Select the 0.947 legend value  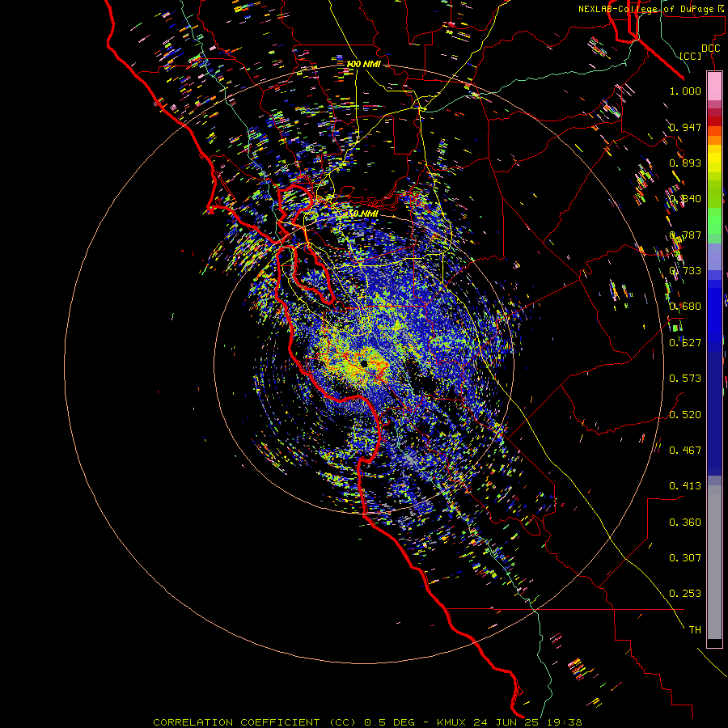click(685, 127)
